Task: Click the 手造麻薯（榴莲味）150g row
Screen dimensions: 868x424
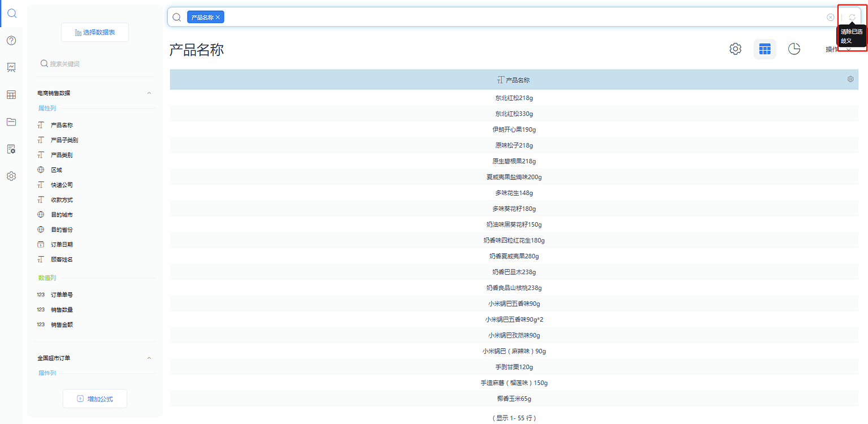Action: [514, 383]
